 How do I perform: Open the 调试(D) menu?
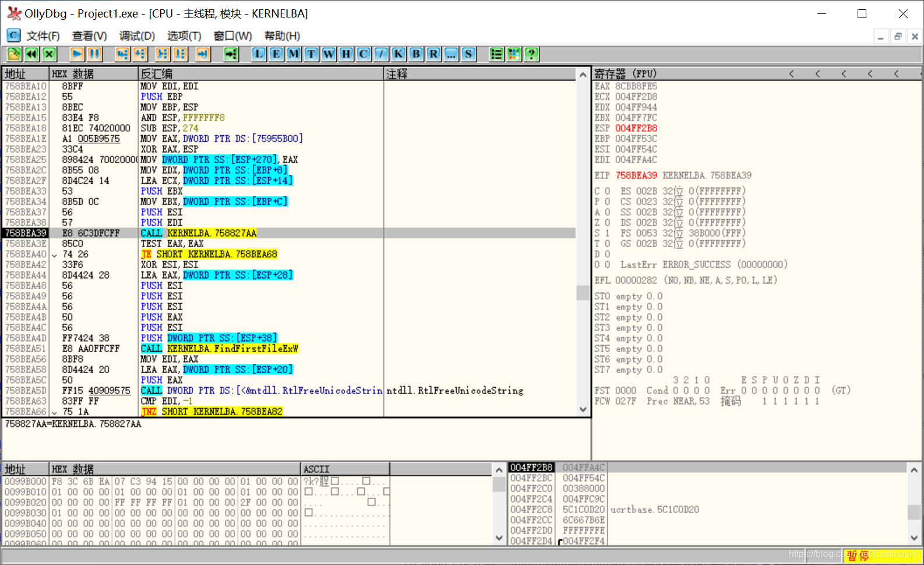pos(137,36)
